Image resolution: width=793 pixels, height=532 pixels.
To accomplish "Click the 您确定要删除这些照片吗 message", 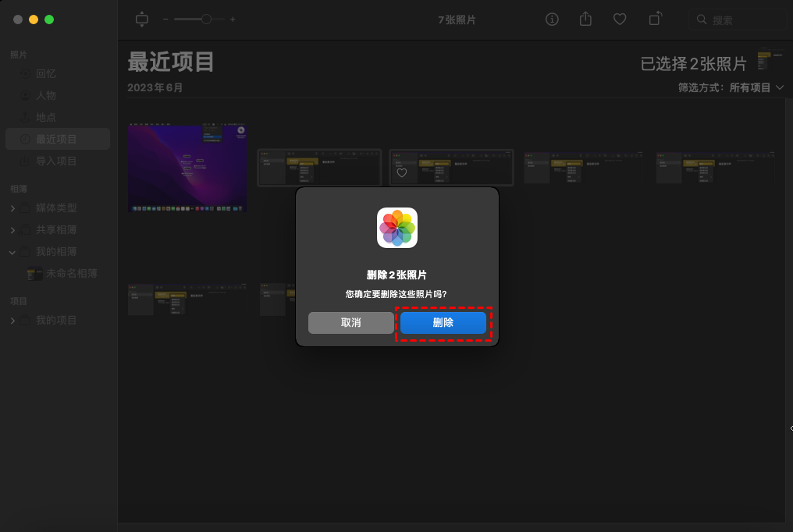I will (396, 294).
